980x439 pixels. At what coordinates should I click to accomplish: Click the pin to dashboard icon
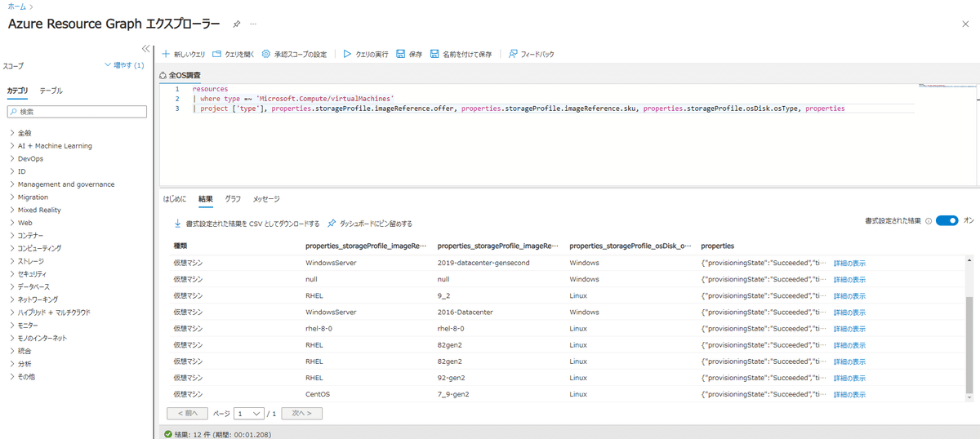332,224
